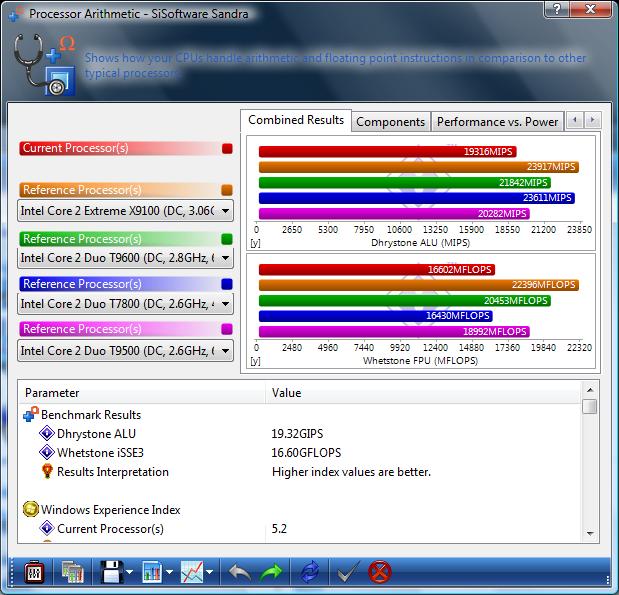Click the magenta 20282MIPS bar
The height and width of the screenshot is (595, 619).
[394, 214]
